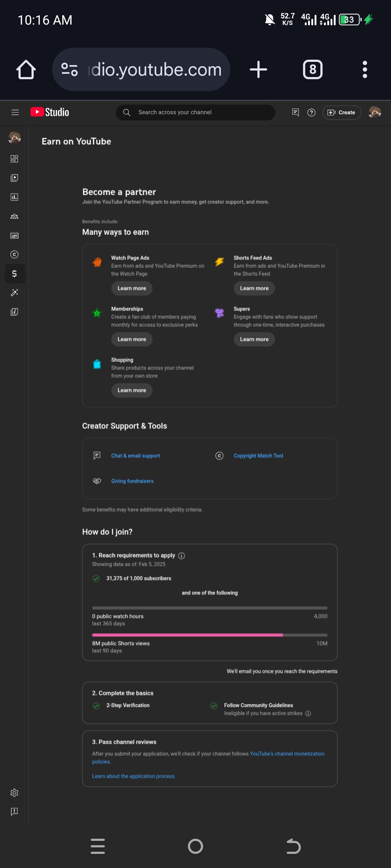Click the Memberships star icon

[x=97, y=313]
